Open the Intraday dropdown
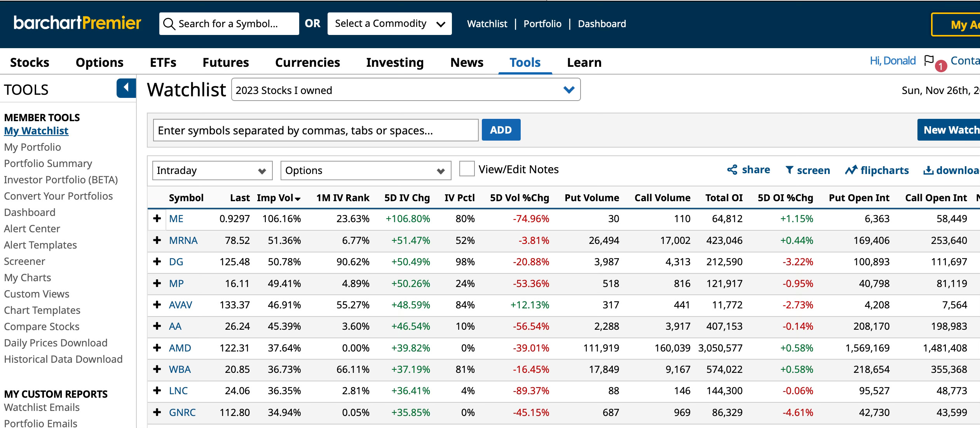The width and height of the screenshot is (980, 428). click(212, 171)
